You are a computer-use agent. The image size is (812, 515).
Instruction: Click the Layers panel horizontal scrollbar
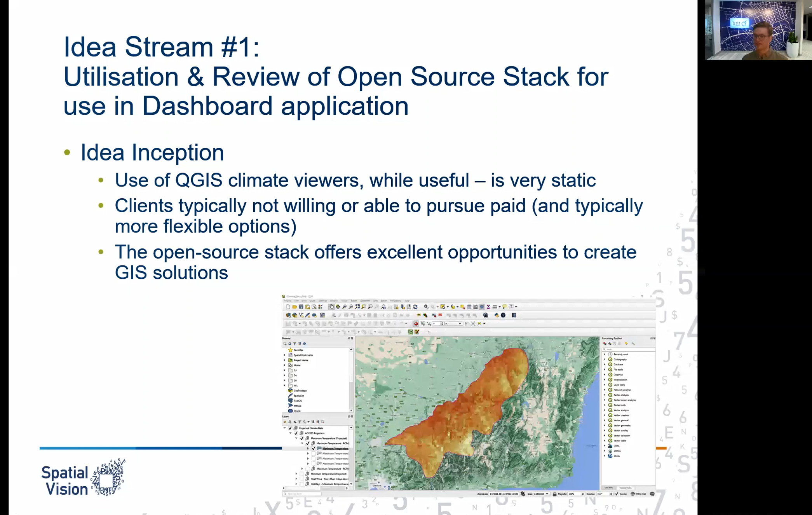pyautogui.click(x=315, y=488)
